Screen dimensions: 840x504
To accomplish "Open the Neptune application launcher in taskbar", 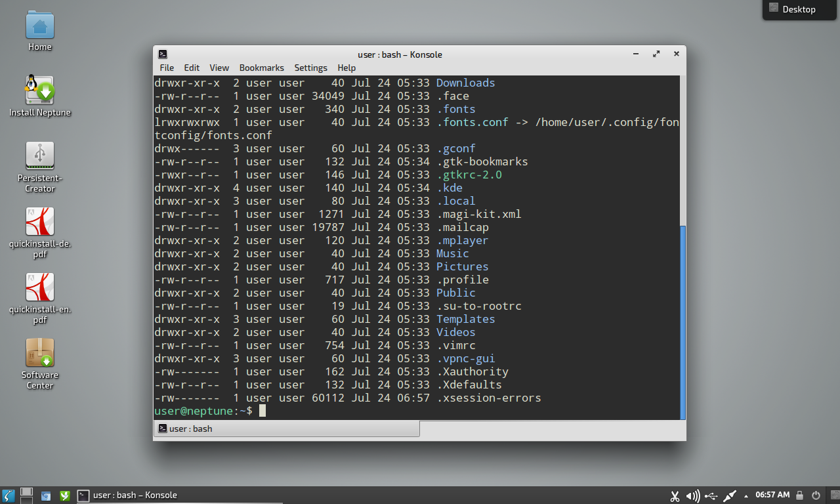I will 8,495.
